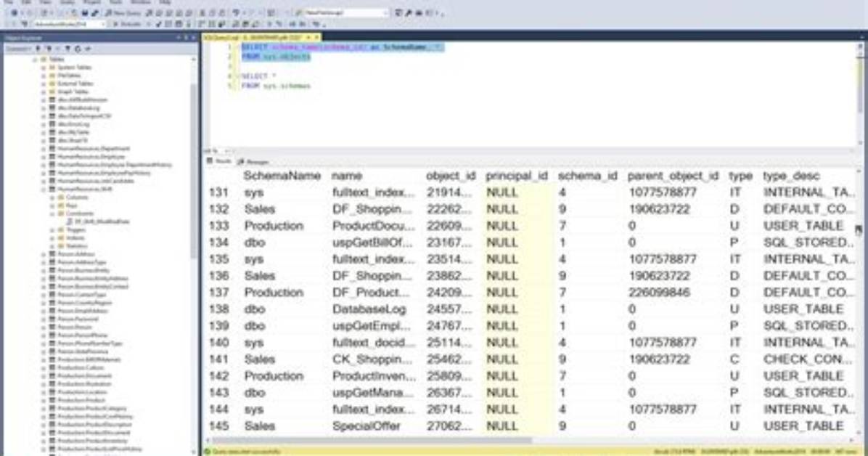Click the Save icon in the main toolbar
The width and height of the screenshot is (868, 456).
pos(85,13)
